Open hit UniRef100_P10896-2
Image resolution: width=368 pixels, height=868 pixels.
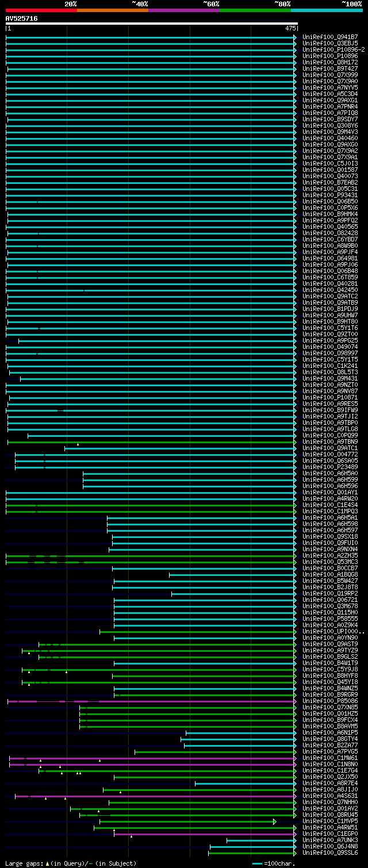pyautogui.click(x=333, y=50)
